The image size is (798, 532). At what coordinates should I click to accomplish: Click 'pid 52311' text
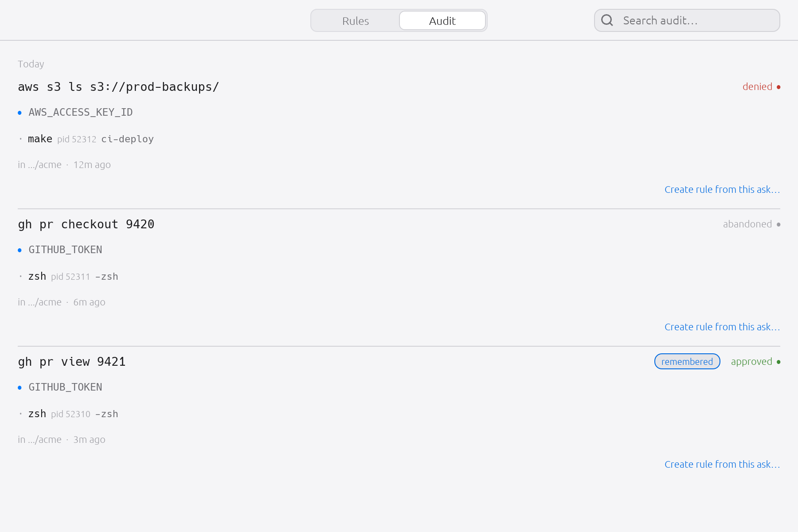pos(70,277)
